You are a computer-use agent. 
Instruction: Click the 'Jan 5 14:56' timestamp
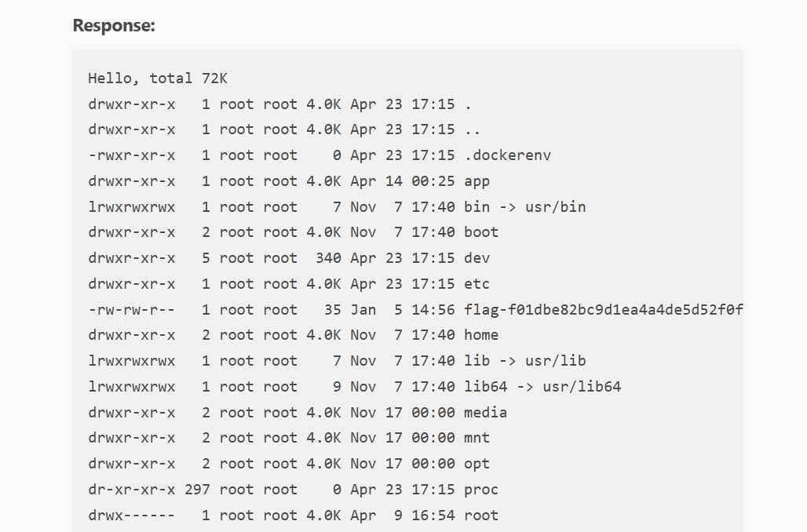(403, 310)
